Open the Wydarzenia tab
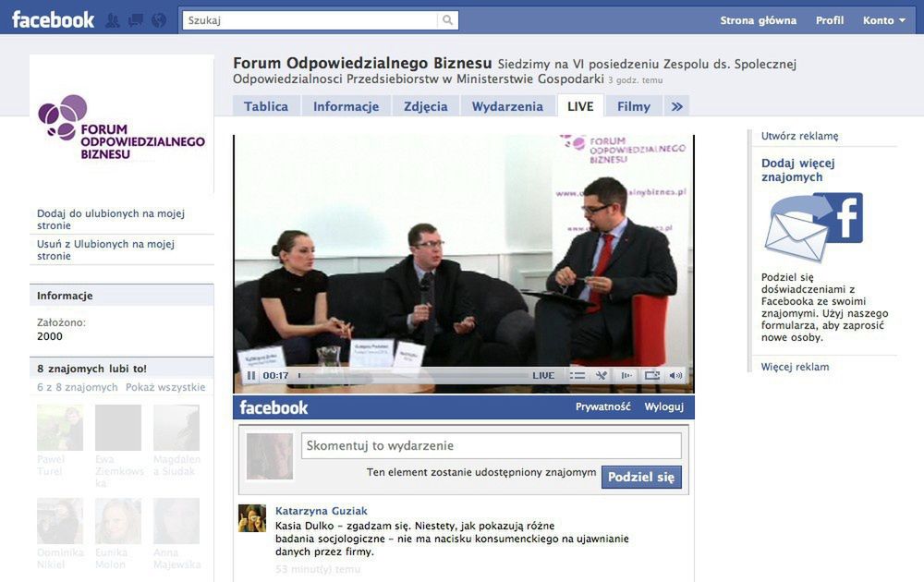The image size is (924, 582). [507, 106]
